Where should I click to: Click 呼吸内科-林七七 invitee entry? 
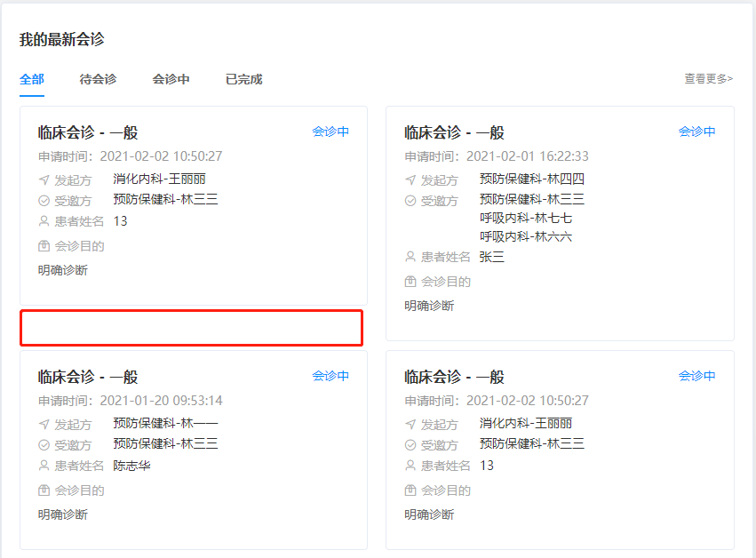point(526,218)
